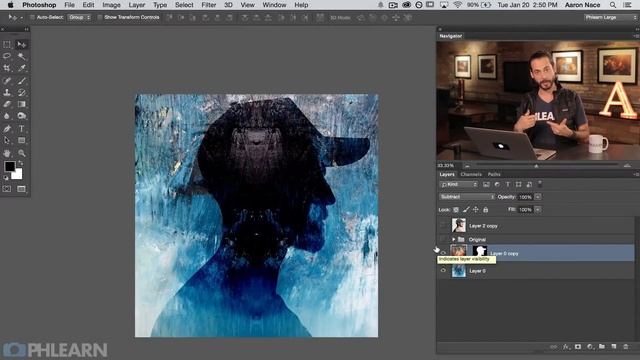Open macOS Spotlight search
The width and height of the screenshot is (640, 360).
click(613, 5)
